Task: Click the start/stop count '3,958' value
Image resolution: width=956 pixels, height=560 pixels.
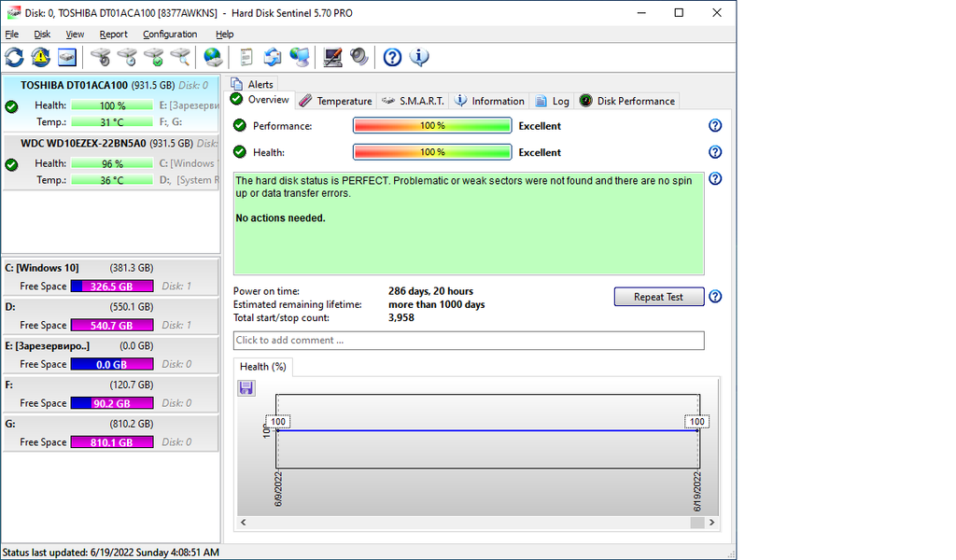Action: coord(401,318)
